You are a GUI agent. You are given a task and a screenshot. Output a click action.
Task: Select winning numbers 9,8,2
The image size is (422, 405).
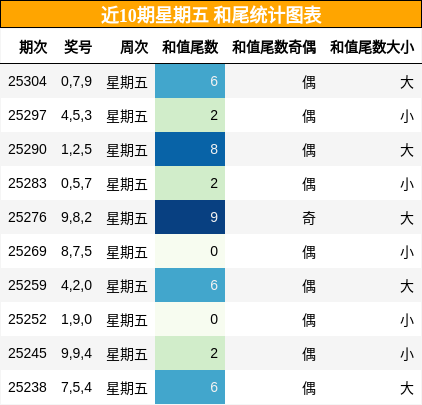coord(76,218)
